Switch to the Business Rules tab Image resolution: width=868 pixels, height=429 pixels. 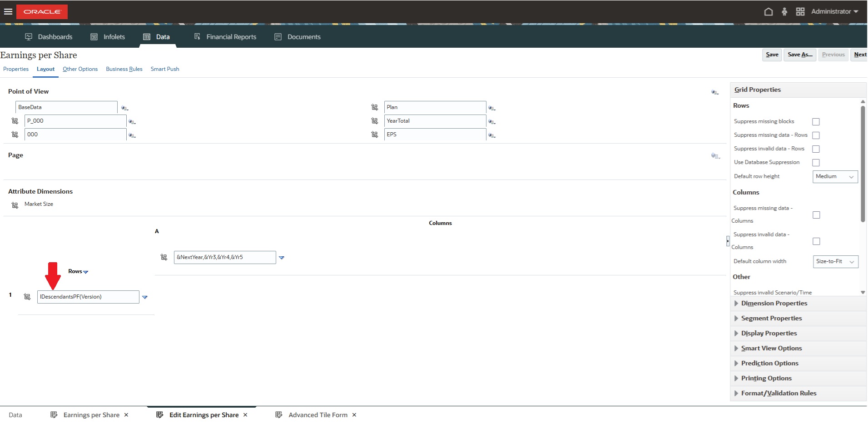(124, 69)
